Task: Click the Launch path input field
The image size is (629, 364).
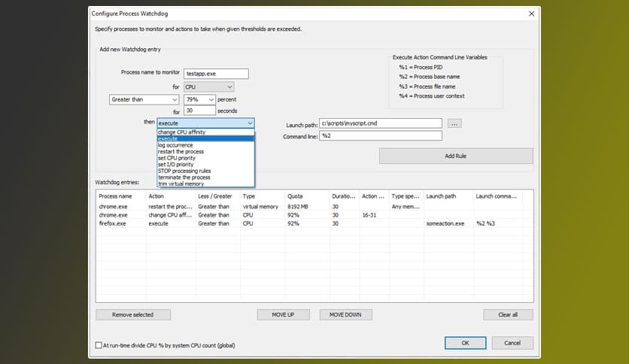Action: pos(381,123)
